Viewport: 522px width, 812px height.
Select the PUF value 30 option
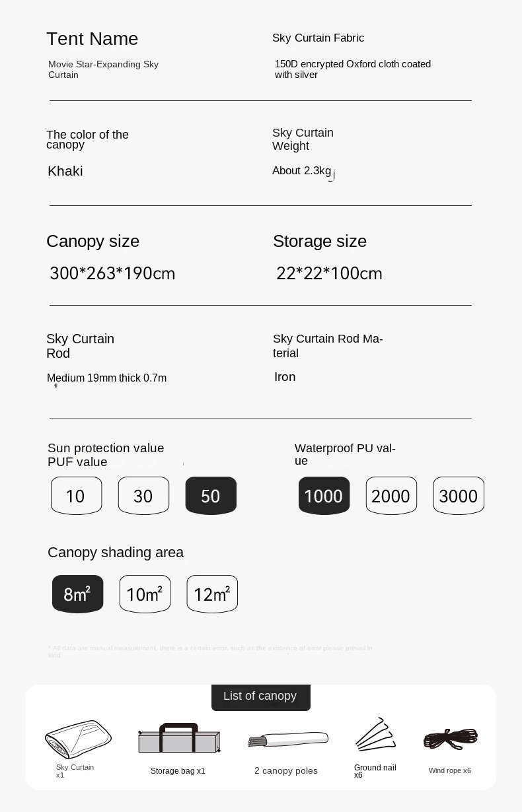tap(143, 495)
